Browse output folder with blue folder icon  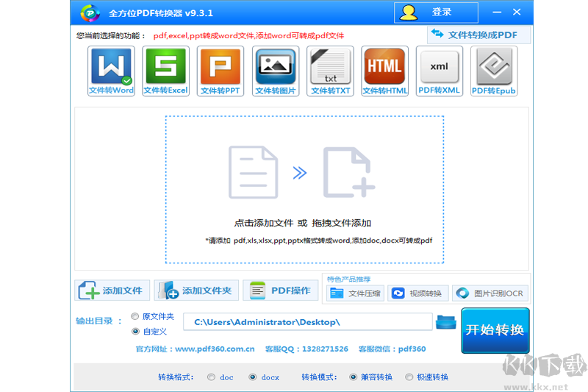click(x=446, y=322)
